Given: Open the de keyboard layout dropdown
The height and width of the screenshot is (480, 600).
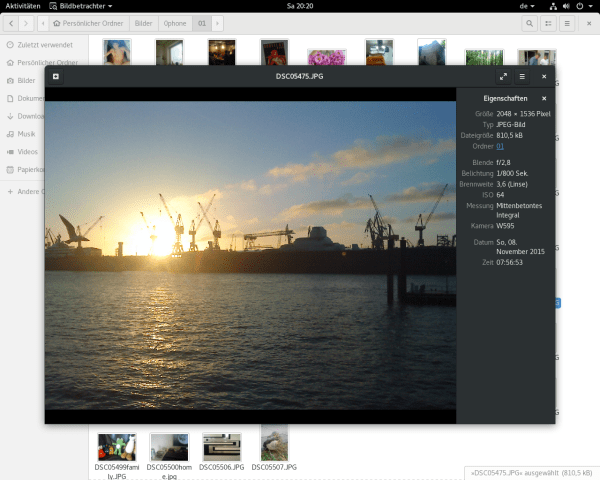Looking at the screenshot, I should [x=527, y=6].
